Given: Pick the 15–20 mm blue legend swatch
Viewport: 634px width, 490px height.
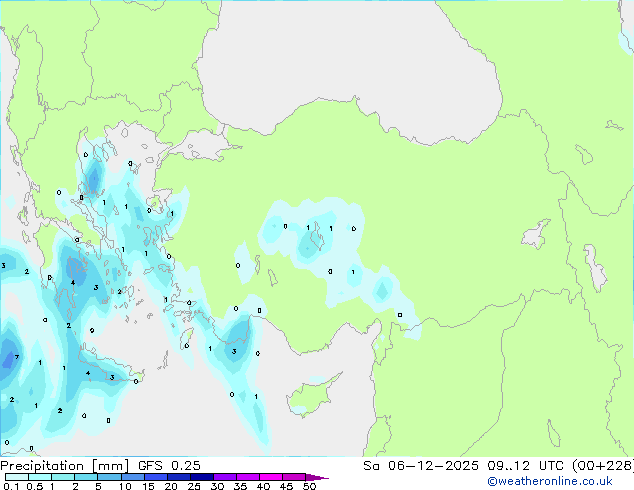Looking at the screenshot, I should (x=156, y=477).
